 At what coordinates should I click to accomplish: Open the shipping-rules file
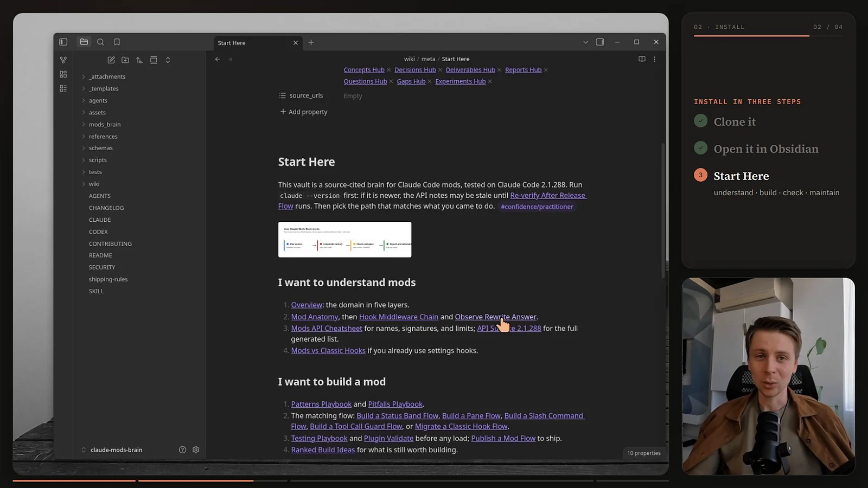tap(108, 279)
